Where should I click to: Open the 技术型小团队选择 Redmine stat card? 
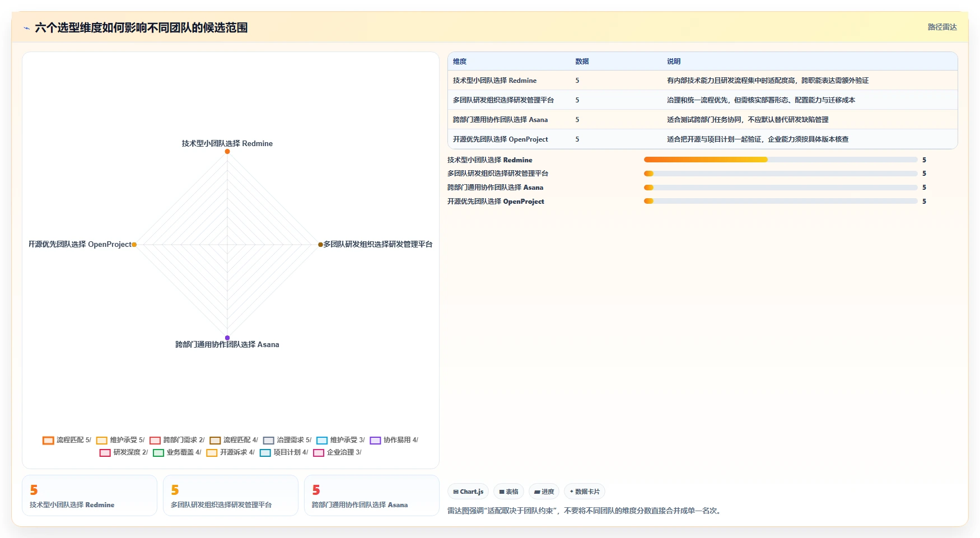tap(90, 495)
